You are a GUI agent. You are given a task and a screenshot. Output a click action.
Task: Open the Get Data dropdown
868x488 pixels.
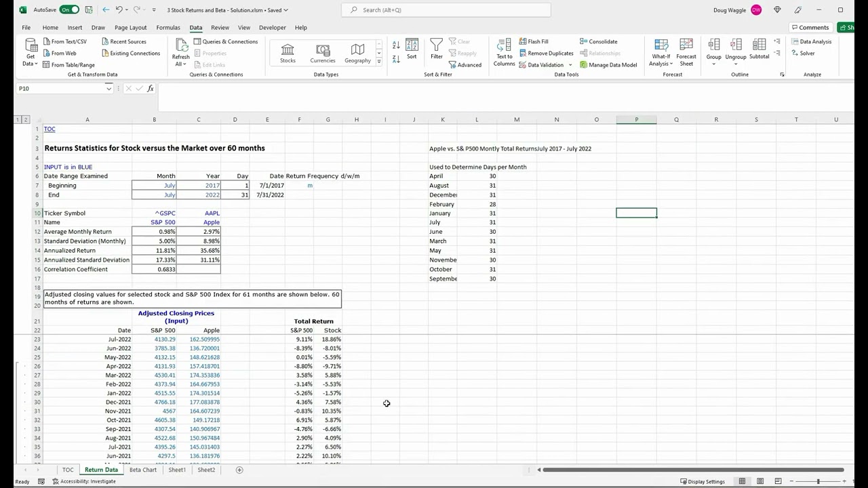(31, 52)
